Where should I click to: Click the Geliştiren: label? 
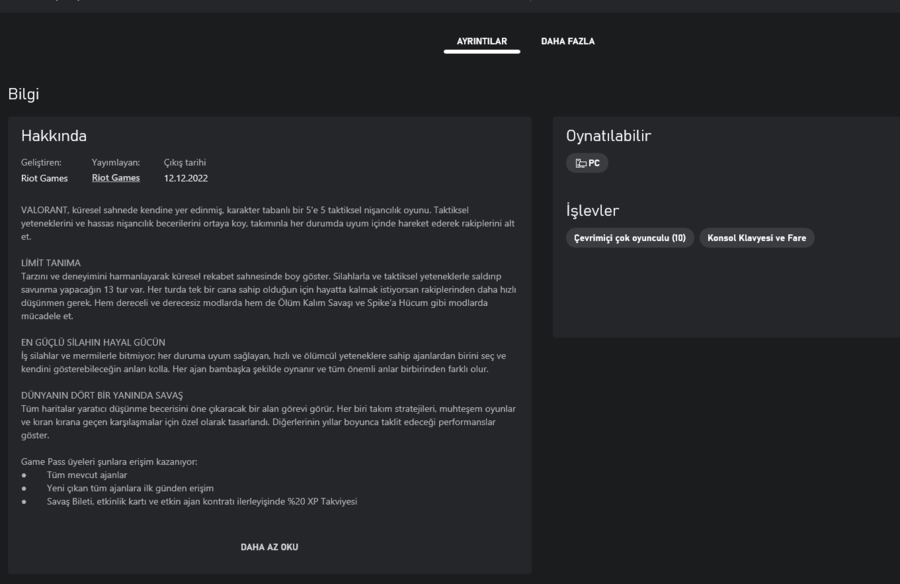(41, 163)
